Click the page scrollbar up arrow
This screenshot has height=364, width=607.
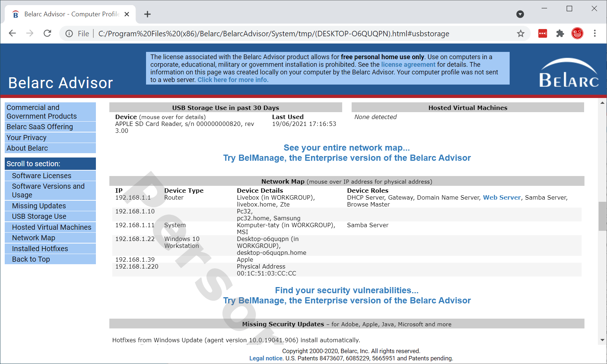point(602,103)
